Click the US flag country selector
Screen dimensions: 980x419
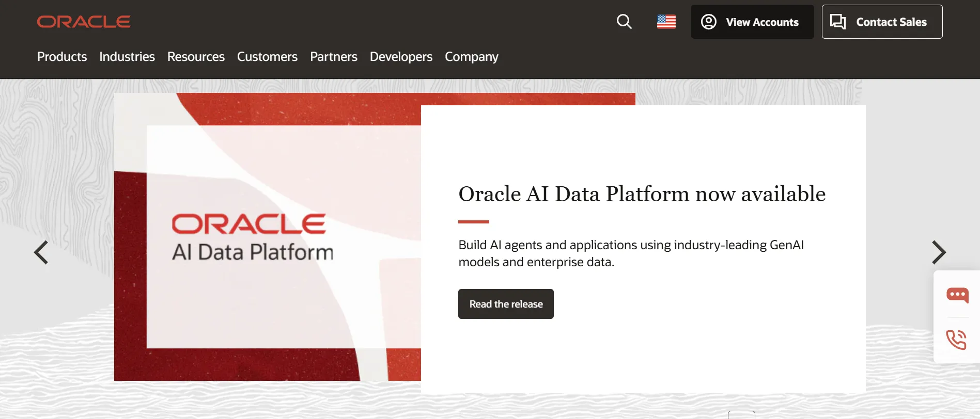[x=666, y=22]
